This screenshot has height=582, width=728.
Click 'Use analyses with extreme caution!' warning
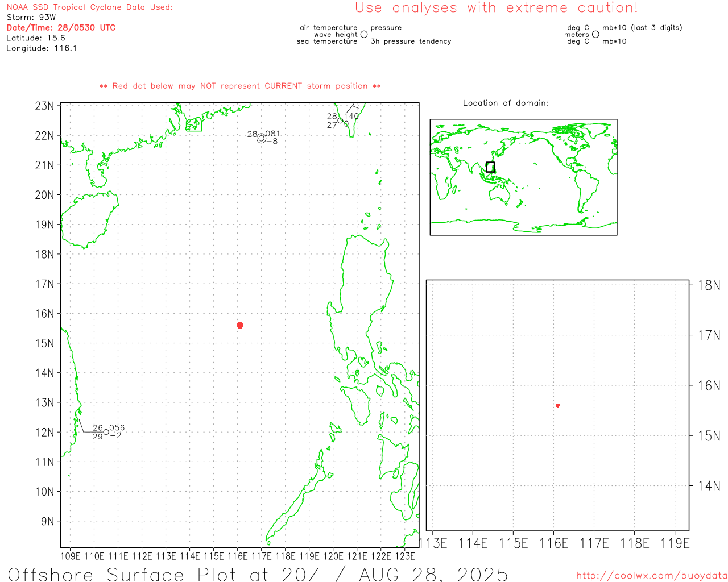[497, 8]
